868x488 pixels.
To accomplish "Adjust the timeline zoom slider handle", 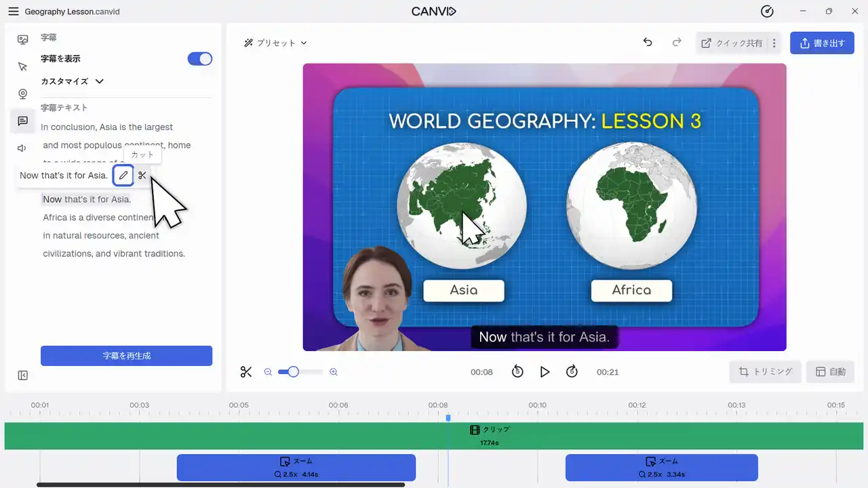I will (293, 371).
